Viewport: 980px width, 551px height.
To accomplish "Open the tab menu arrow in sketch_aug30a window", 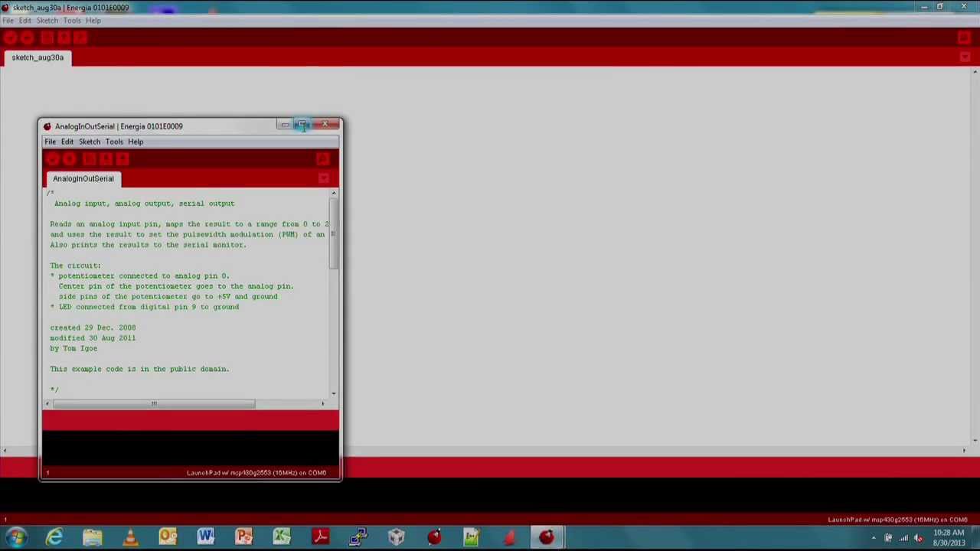I will point(965,57).
